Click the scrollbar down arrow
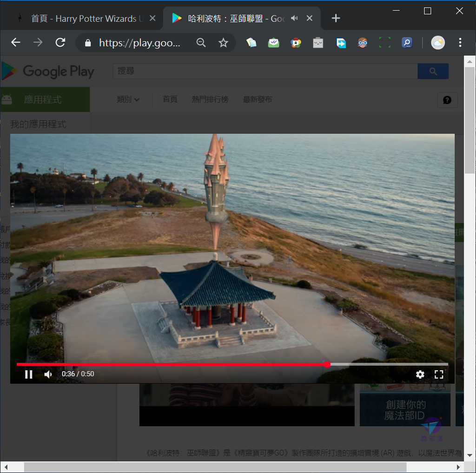Screen dimensions: 476x473 (469, 455)
